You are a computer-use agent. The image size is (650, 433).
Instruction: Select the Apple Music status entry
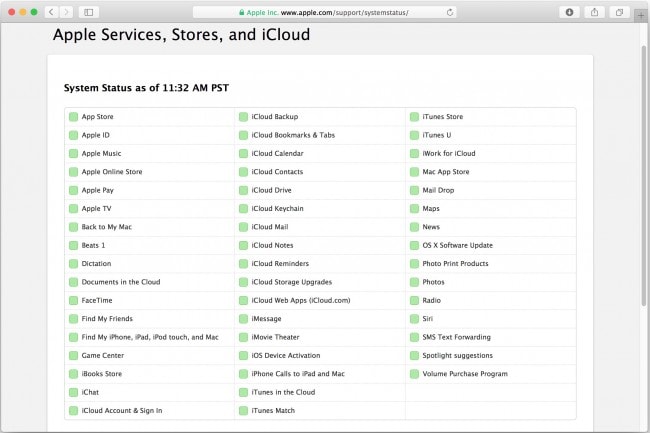click(x=101, y=154)
